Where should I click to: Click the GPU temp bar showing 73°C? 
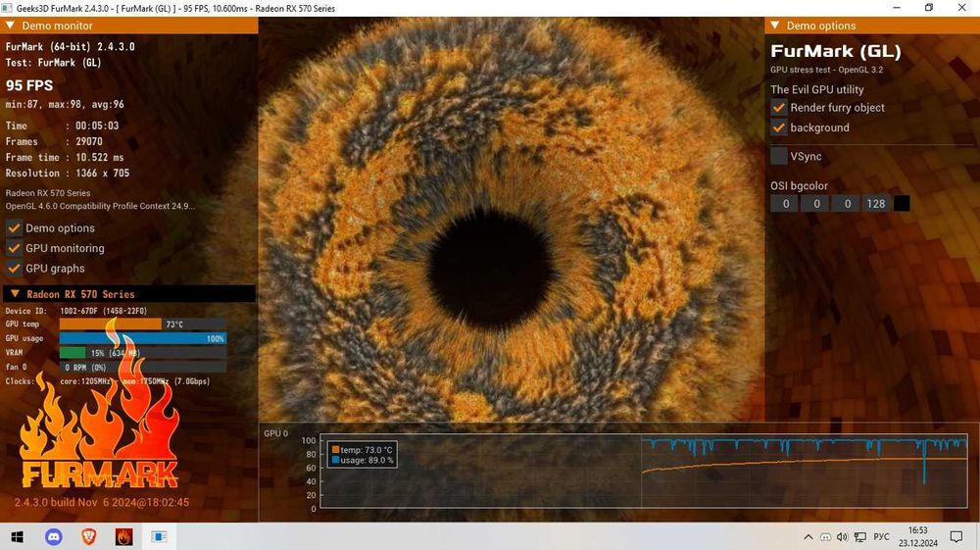pyautogui.click(x=142, y=325)
